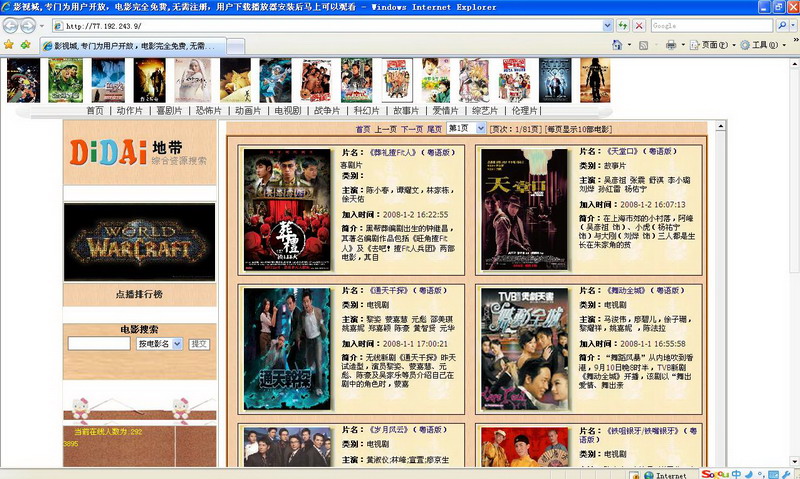The width and height of the screenshot is (800, 479).
Task: Click the 尾页 last page link
Action: click(x=434, y=129)
